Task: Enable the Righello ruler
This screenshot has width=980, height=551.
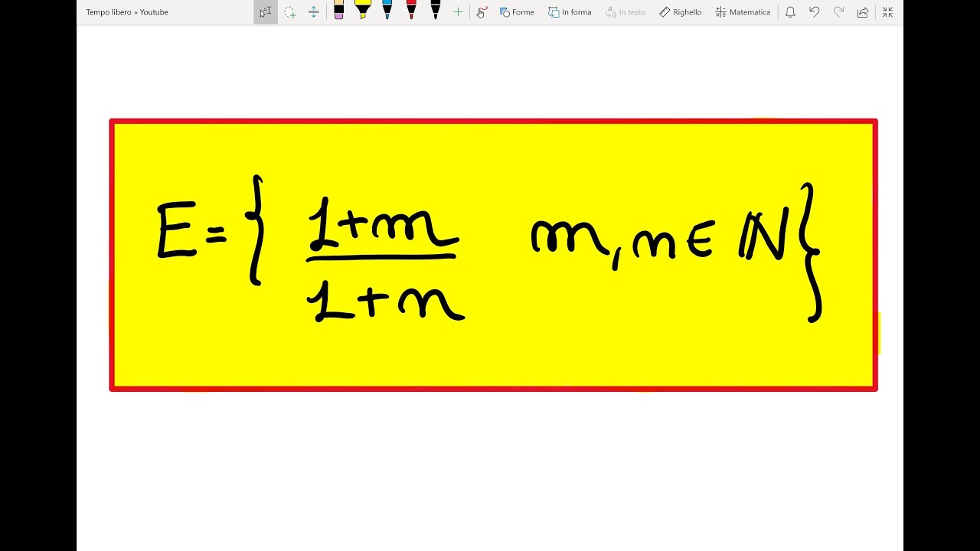Action: pos(680,12)
